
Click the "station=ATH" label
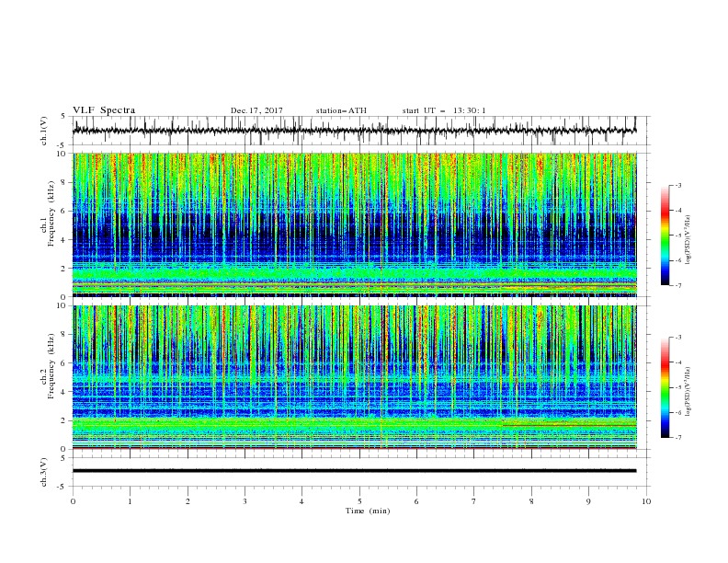[341, 110]
